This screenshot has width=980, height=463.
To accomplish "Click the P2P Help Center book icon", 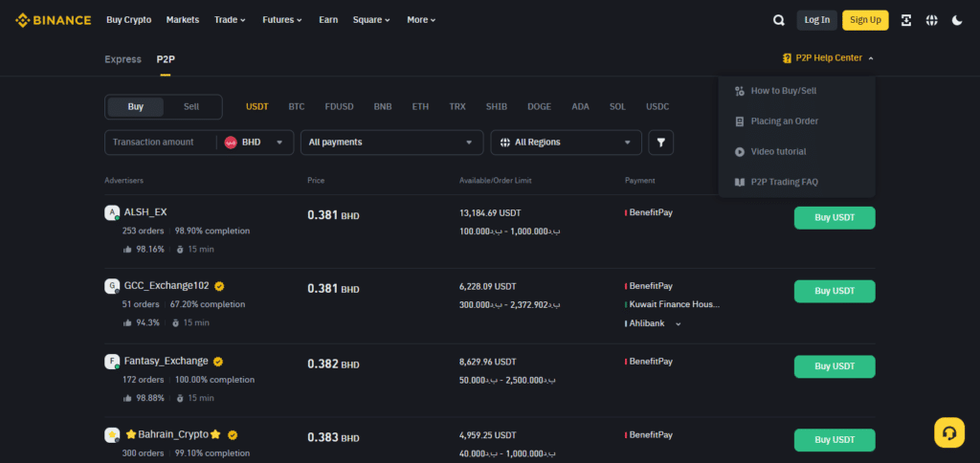I will pyautogui.click(x=787, y=58).
